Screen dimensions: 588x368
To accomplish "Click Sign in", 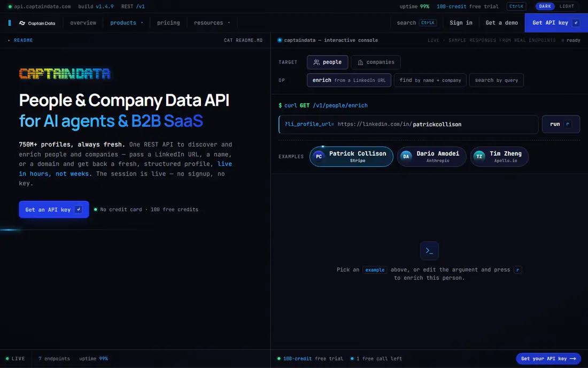I will coord(461,23).
